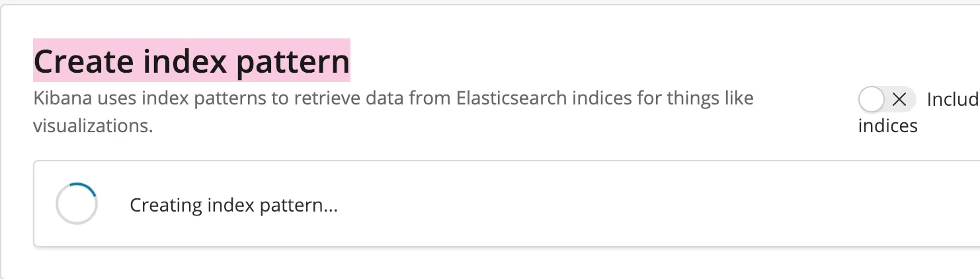980x279 pixels.
Task: Click the "Include" label beside the toggle
Action: pyautogui.click(x=953, y=100)
